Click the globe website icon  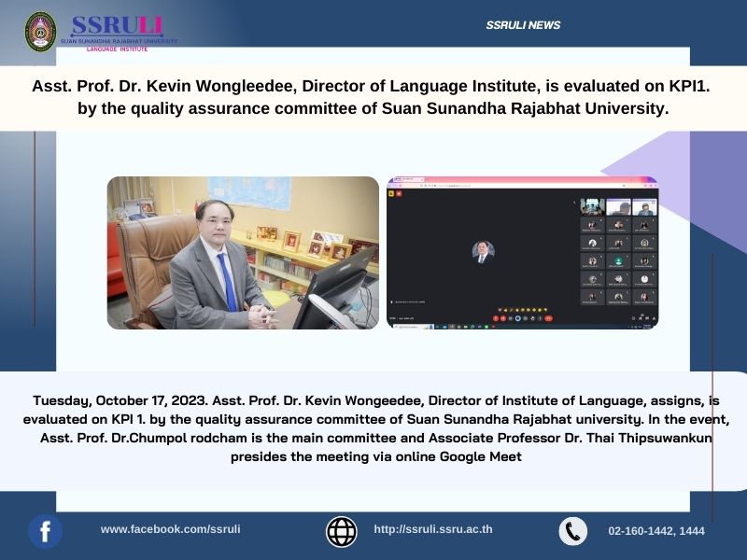(x=342, y=531)
